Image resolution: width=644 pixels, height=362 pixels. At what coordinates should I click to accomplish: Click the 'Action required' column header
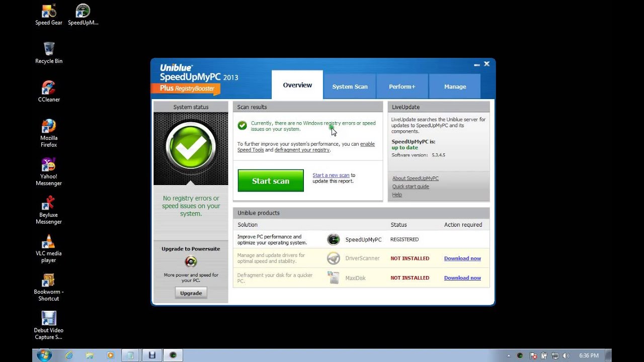tap(463, 225)
